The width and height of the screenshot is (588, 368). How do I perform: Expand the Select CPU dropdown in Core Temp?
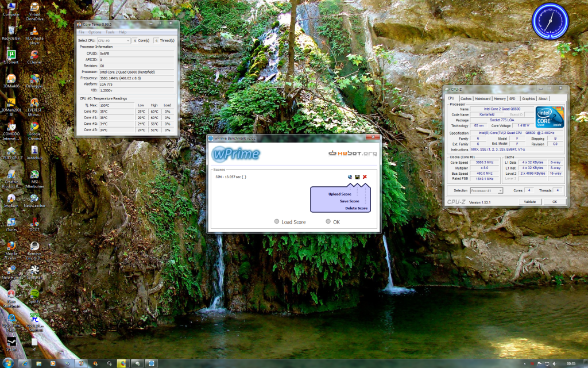(x=114, y=41)
